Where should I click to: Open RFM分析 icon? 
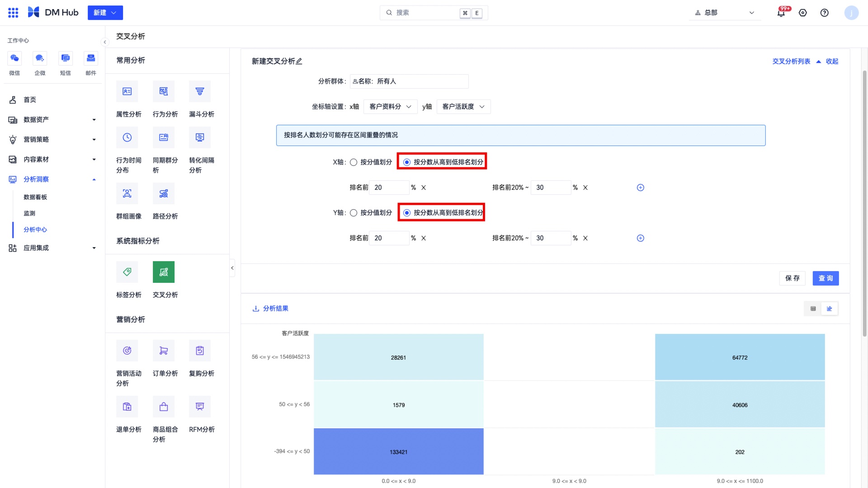point(200,407)
